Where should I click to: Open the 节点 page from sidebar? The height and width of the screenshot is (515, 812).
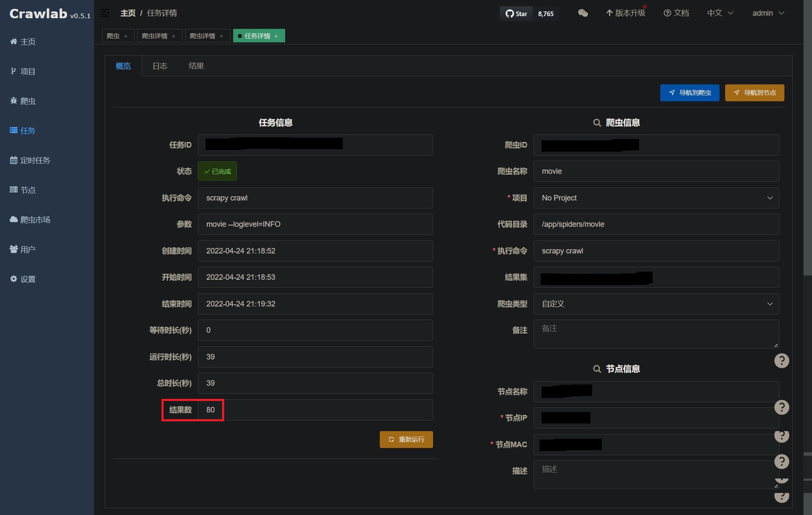click(x=28, y=190)
